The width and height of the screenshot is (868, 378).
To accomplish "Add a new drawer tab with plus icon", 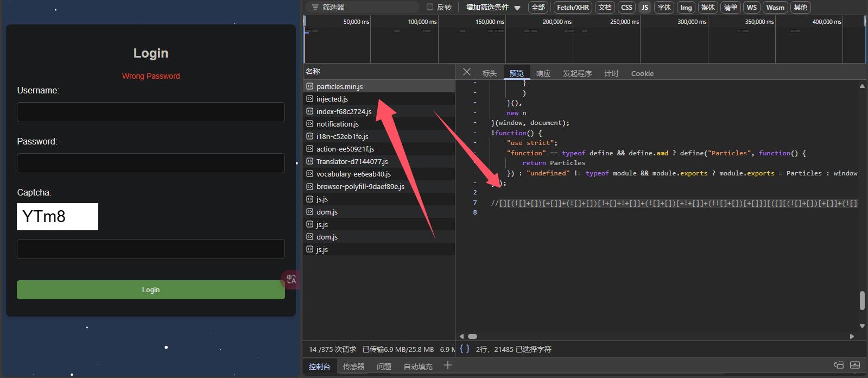I will [448, 366].
